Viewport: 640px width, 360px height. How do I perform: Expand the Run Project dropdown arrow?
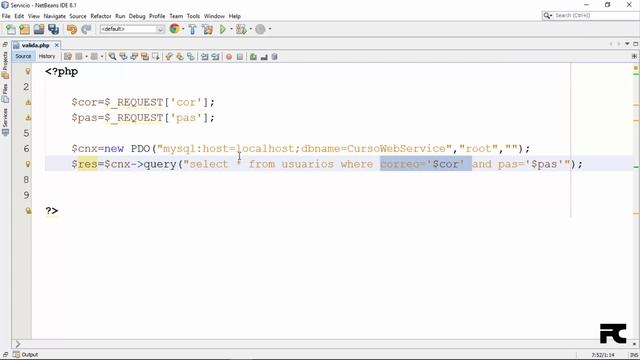pyautogui.click(x=231, y=29)
